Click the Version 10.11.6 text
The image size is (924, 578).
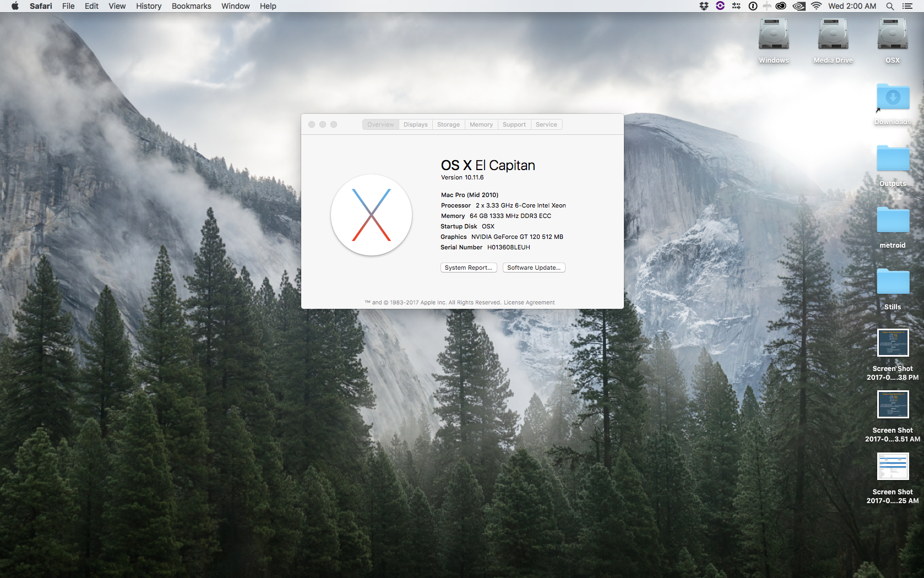(462, 177)
